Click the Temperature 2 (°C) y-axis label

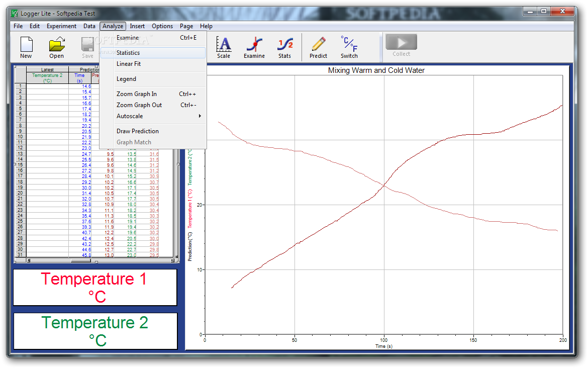pos(190,167)
